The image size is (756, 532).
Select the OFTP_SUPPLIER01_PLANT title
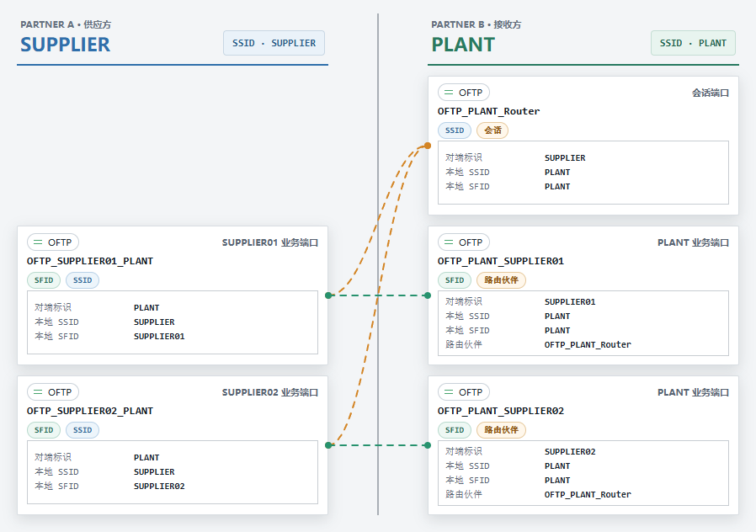[x=90, y=261]
